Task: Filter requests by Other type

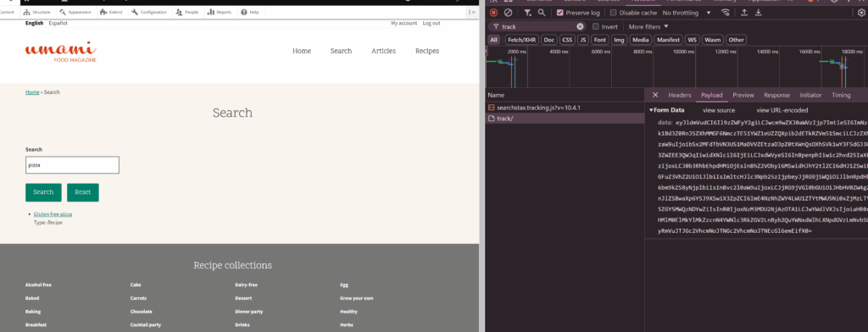Action: click(x=737, y=40)
